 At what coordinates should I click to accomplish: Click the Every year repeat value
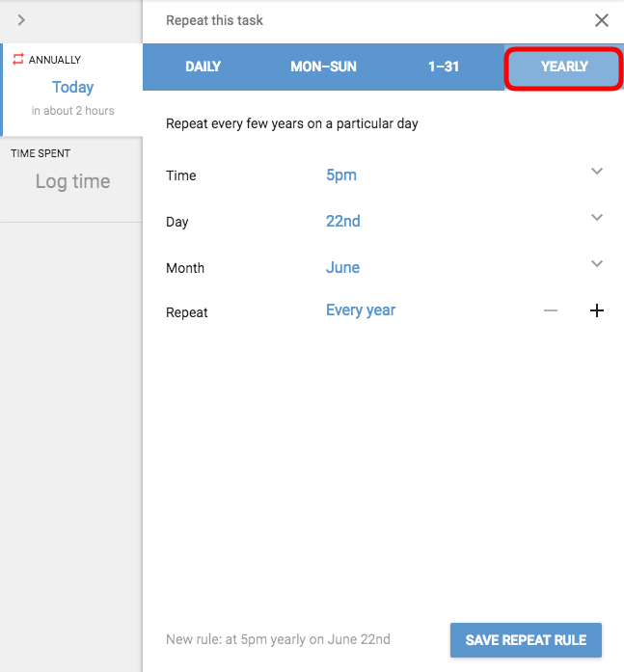click(x=361, y=309)
